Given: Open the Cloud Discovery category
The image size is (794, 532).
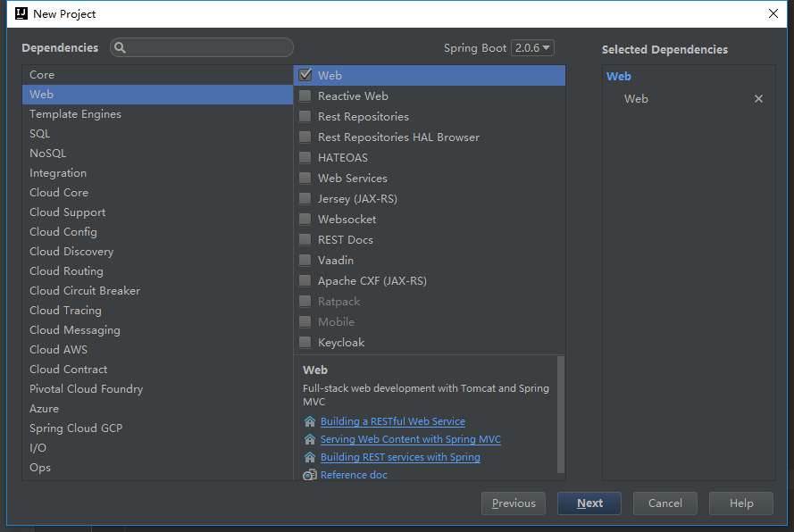Looking at the screenshot, I should (157, 252).
